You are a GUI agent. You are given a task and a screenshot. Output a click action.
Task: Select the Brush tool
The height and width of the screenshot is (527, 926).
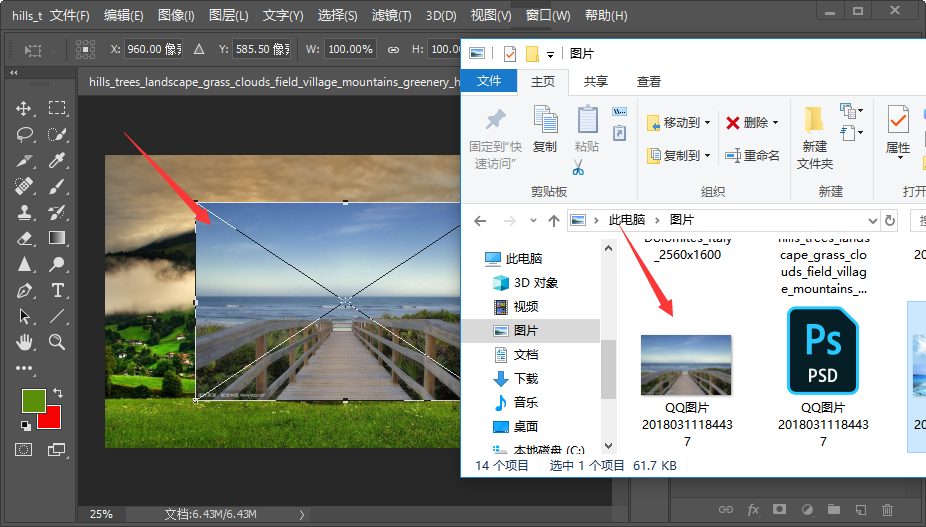[57, 186]
